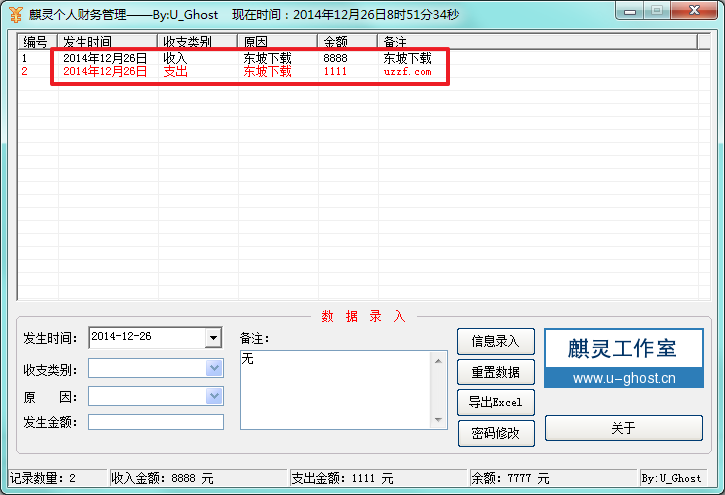Click into the 备注 text area
Viewport: 725px width, 495px height.
click(336, 390)
